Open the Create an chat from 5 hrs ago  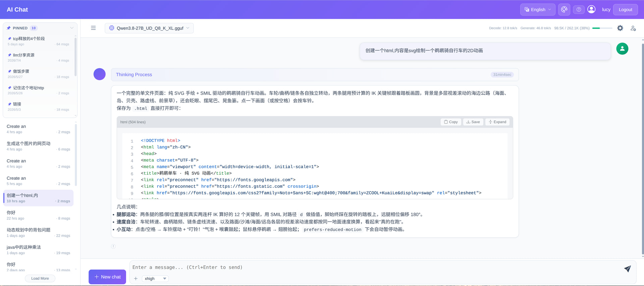point(39,181)
